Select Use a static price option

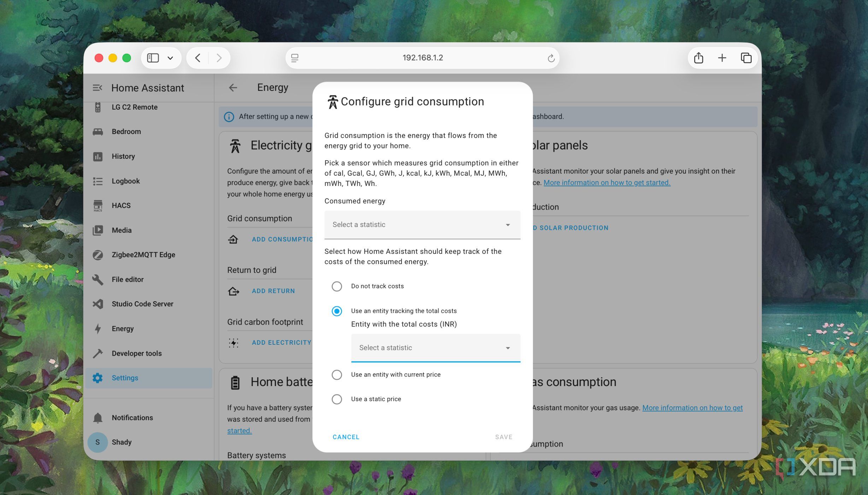coord(337,399)
